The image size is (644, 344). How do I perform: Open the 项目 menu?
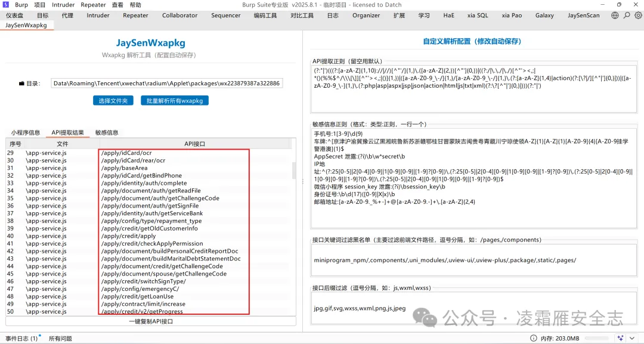coord(39,5)
